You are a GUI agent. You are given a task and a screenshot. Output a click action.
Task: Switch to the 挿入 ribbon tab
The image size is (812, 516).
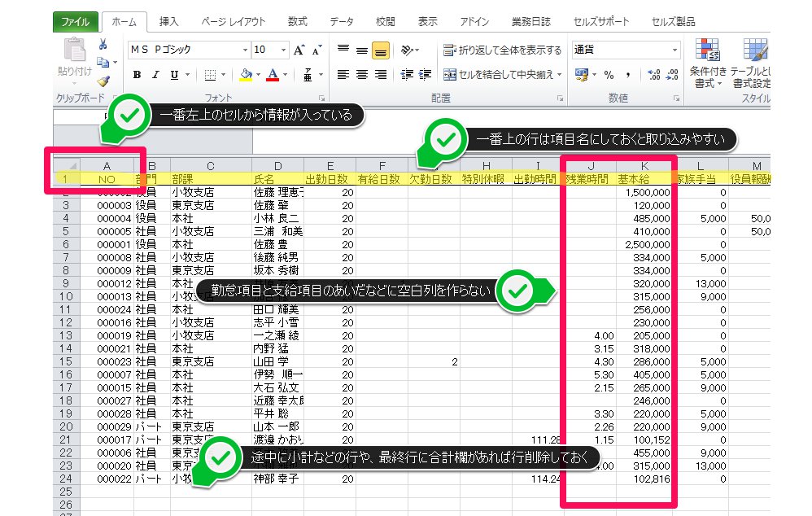tap(169, 21)
